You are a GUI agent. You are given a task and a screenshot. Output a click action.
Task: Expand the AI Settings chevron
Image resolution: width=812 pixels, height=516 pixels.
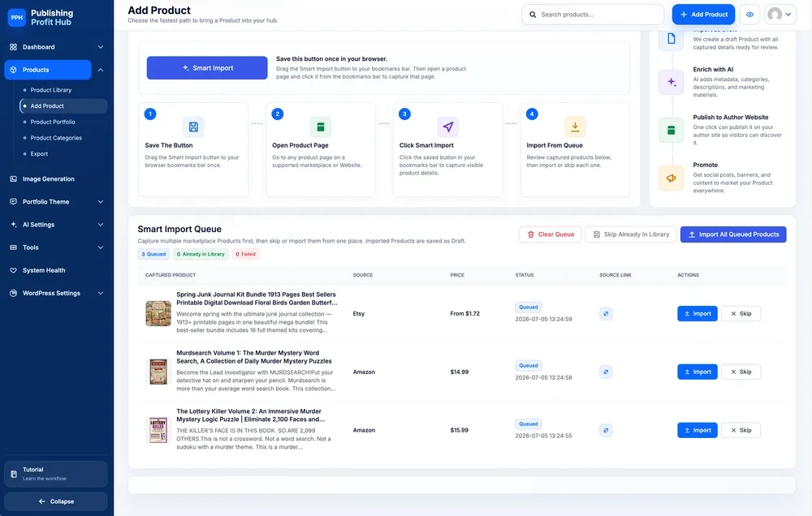click(x=101, y=225)
